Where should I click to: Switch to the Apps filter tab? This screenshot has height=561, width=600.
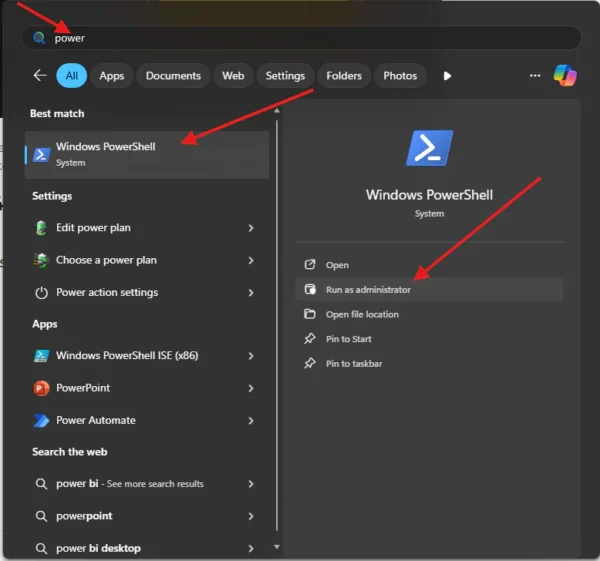coord(112,76)
